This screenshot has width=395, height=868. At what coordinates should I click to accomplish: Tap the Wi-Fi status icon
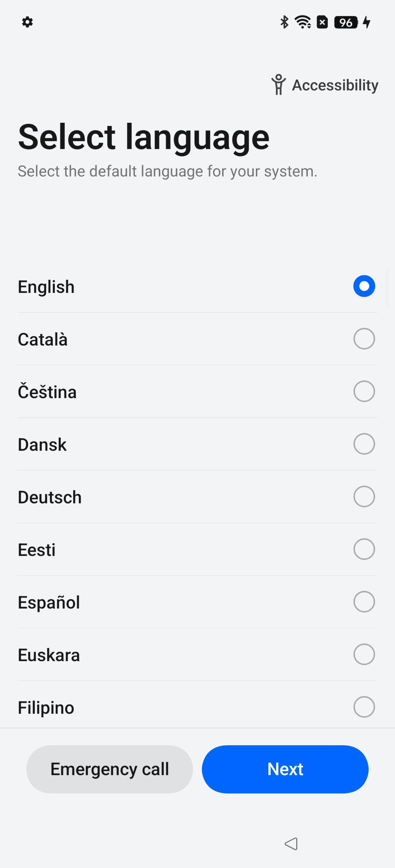pos(303,22)
